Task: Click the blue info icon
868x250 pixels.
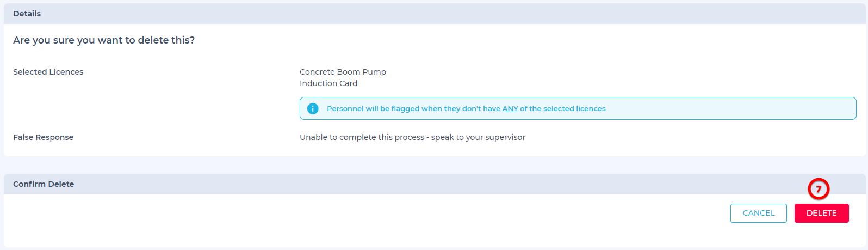Action: [x=313, y=108]
